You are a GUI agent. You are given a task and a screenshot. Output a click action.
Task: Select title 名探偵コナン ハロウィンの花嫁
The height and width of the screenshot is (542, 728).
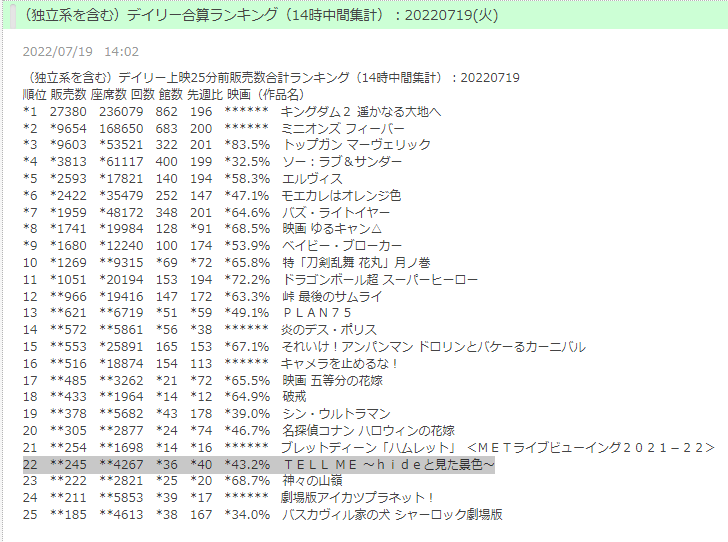pyautogui.click(x=369, y=431)
